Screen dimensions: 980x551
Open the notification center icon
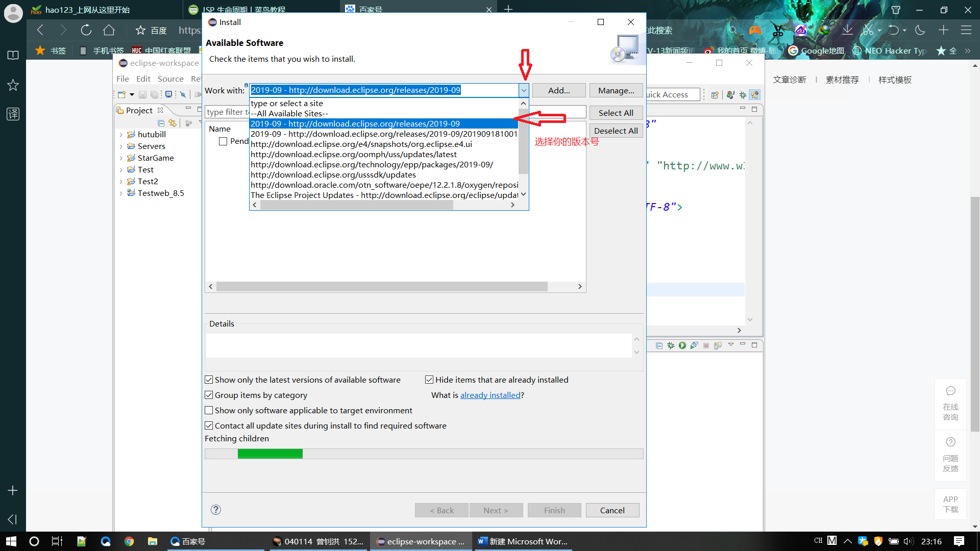coord(959,541)
